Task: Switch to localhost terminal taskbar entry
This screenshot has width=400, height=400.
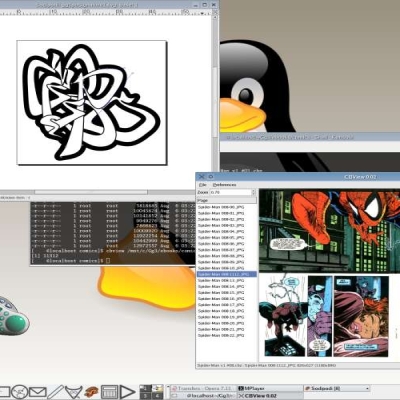Action: click(203, 396)
